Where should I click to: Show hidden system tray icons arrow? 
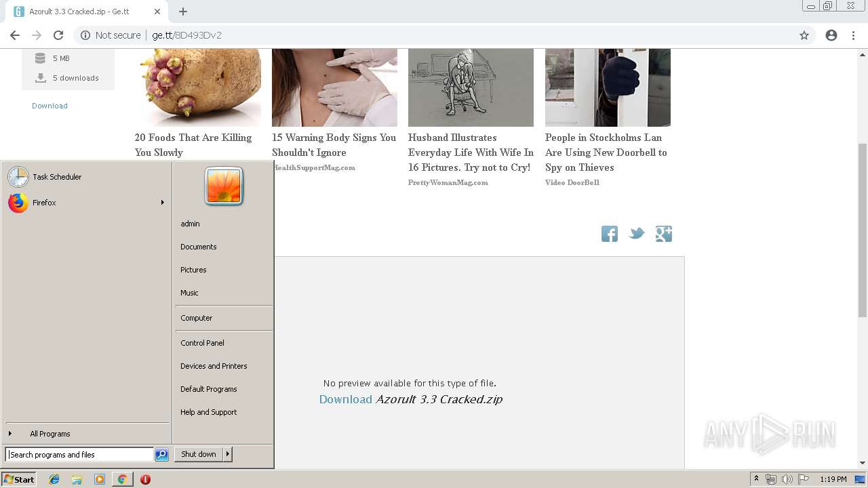pyautogui.click(x=756, y=479)
